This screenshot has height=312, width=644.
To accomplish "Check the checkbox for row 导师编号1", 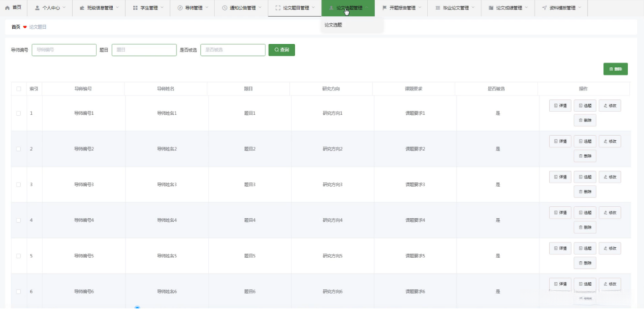I will 19,113.
